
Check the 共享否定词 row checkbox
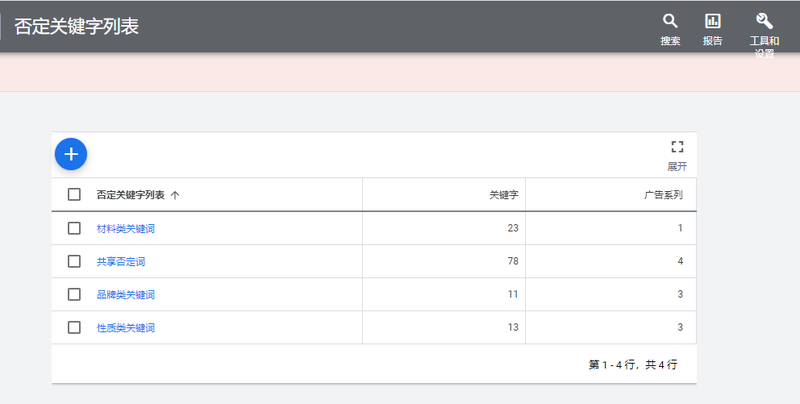tap(74, 261)
